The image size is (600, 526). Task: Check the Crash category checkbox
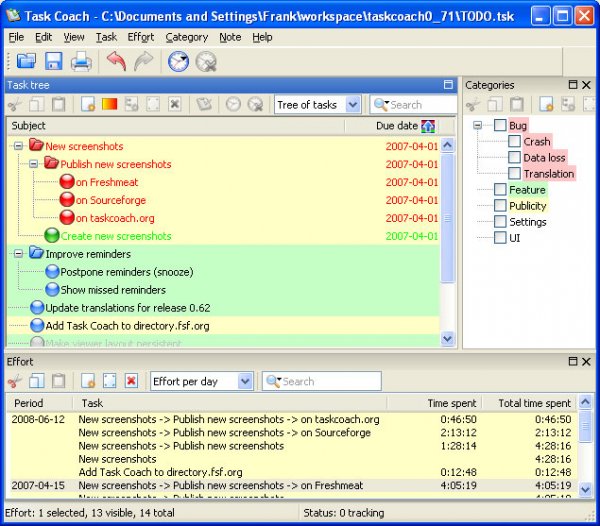pos(515,142)
